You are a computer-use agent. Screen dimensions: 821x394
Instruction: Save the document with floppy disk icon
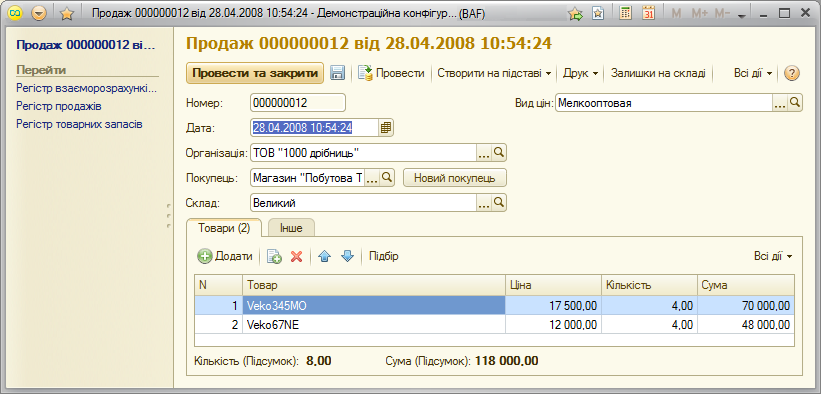click(x=337, y=73)
